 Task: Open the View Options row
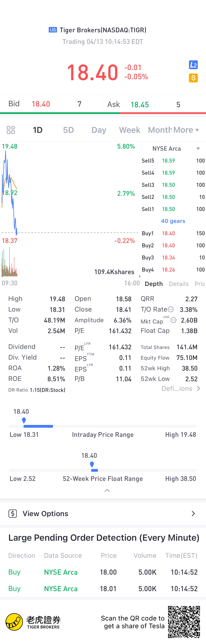pyautogui.click(x=103, y=514)
